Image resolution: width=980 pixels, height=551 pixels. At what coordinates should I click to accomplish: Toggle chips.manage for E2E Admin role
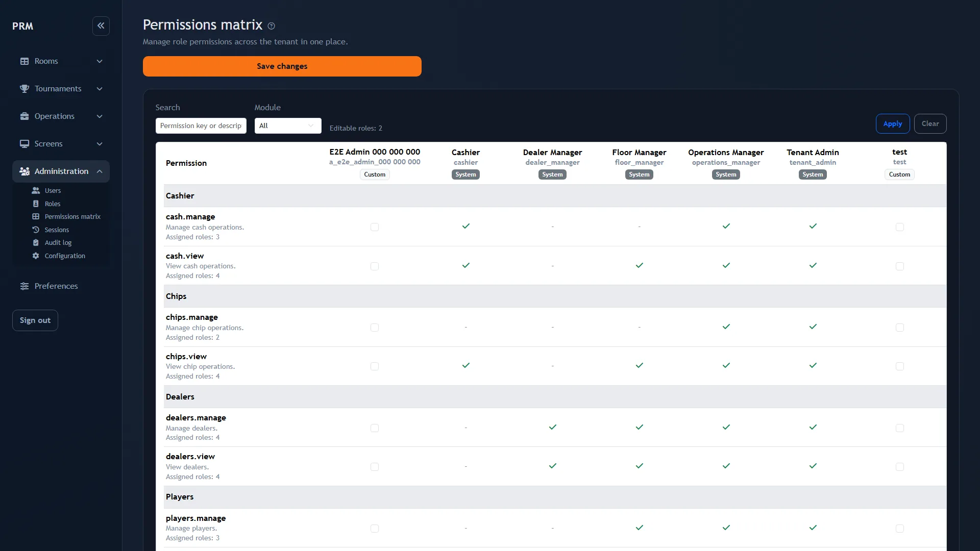pyautogui.click(x=375, y=328)
